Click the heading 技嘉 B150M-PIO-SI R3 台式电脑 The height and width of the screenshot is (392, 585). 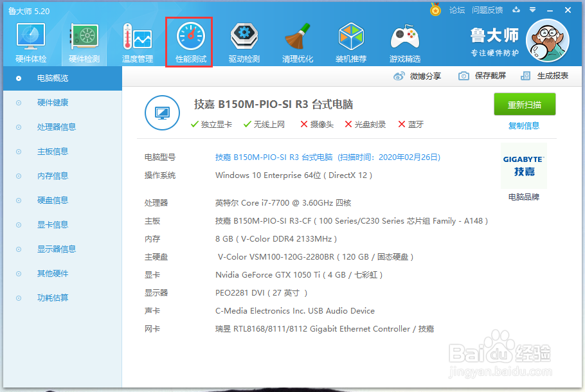(273, 105)
